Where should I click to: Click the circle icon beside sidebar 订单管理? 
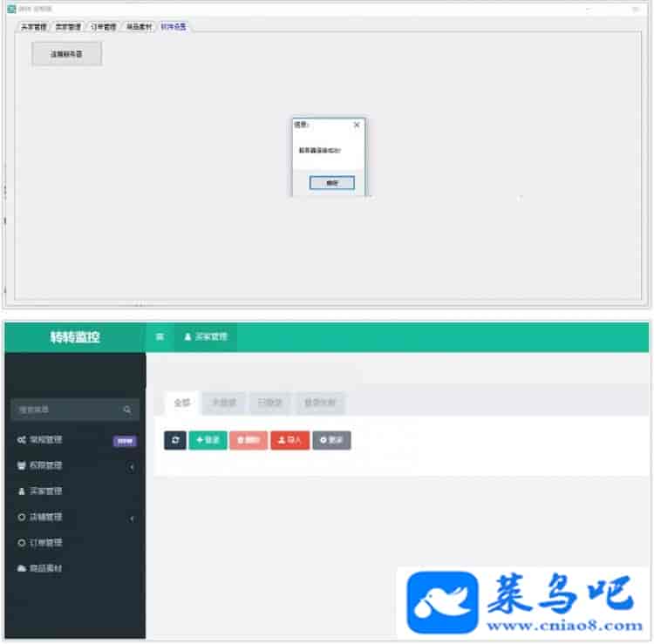(x=22, y=543)
